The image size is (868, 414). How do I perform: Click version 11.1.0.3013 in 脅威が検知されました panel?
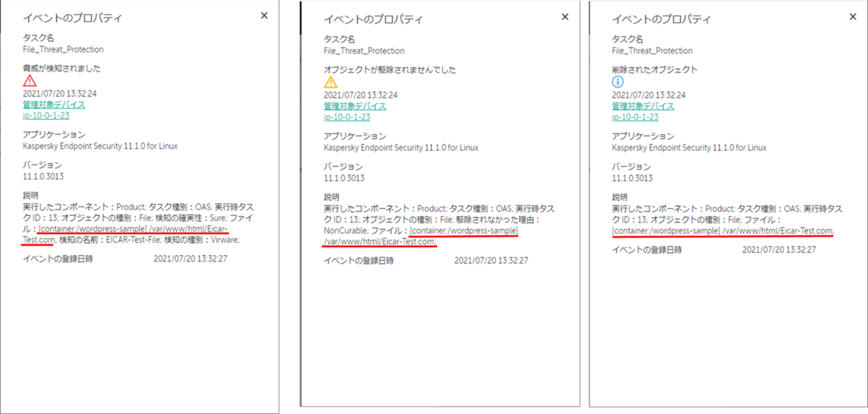pos(43,176)
